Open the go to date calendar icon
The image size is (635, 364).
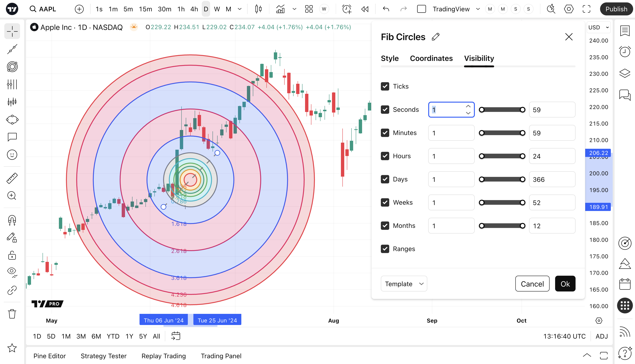(176, 336)
